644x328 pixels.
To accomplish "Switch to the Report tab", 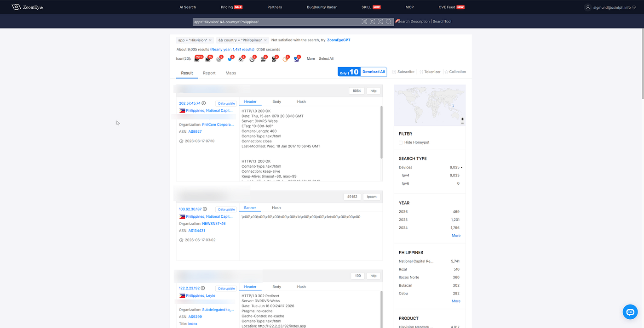I will pyautogui.click(x=209, y=73).
